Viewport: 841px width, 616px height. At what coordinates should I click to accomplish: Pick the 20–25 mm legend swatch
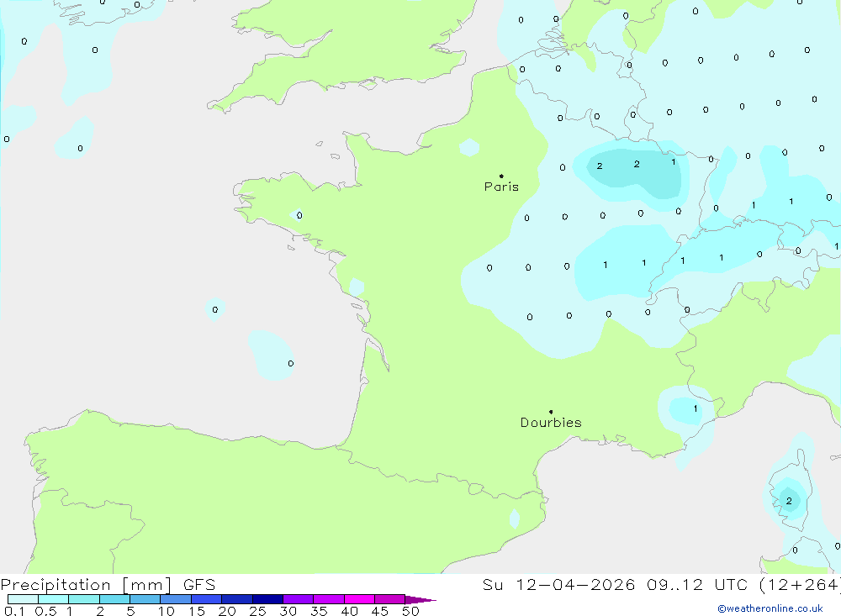(x=237, y=599)
